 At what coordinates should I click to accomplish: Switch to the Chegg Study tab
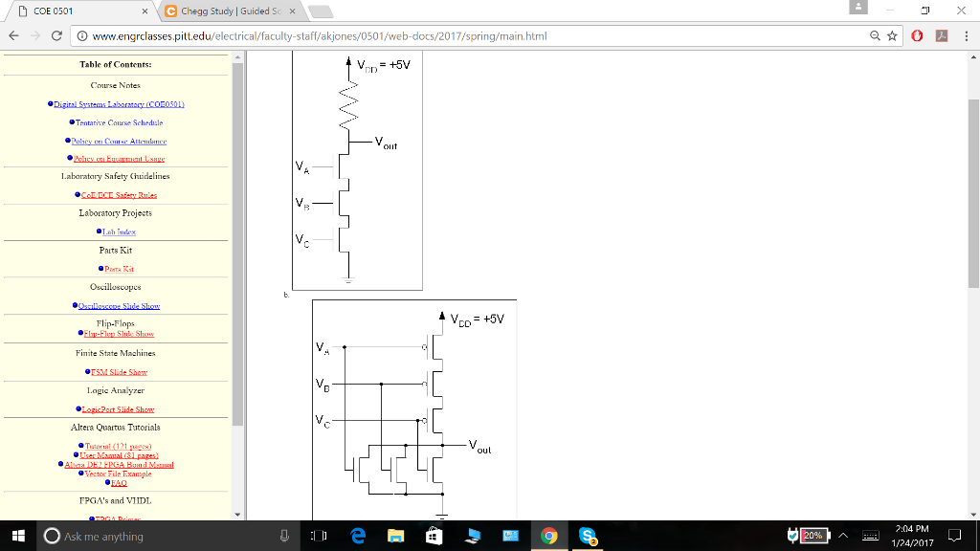(x=232, y=11)
